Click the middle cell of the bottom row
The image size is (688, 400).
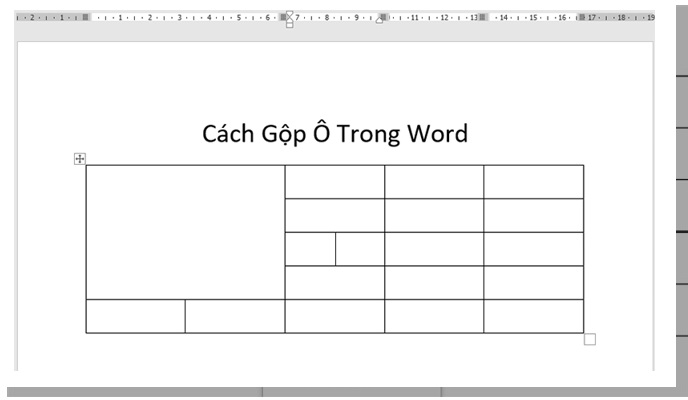pyautogui.click(x=335, y=316)
